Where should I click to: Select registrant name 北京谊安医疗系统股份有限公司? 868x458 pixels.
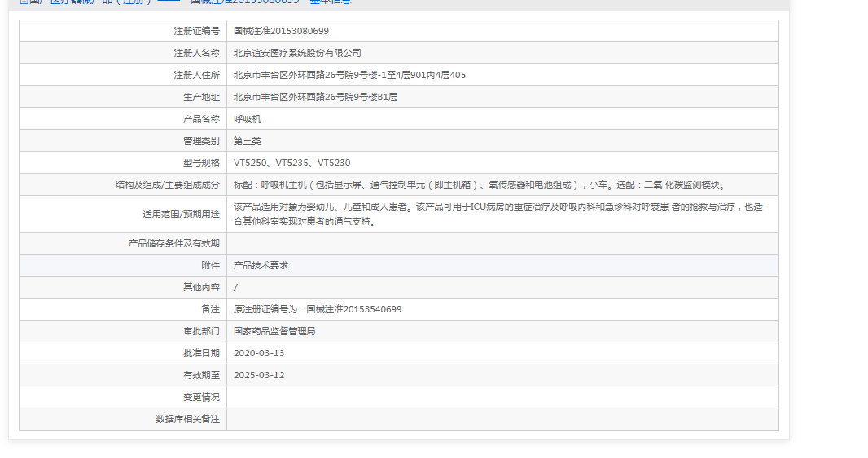point(297,53)
